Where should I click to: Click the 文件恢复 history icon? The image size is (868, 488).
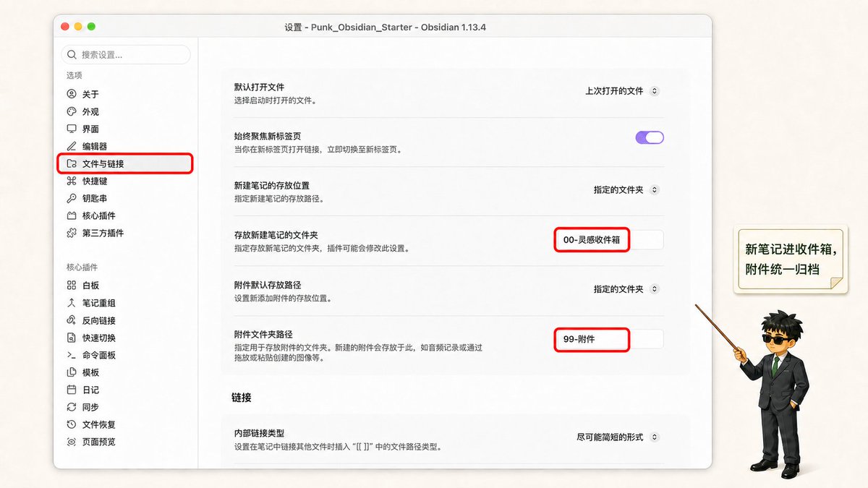click(x=71, y=424)
